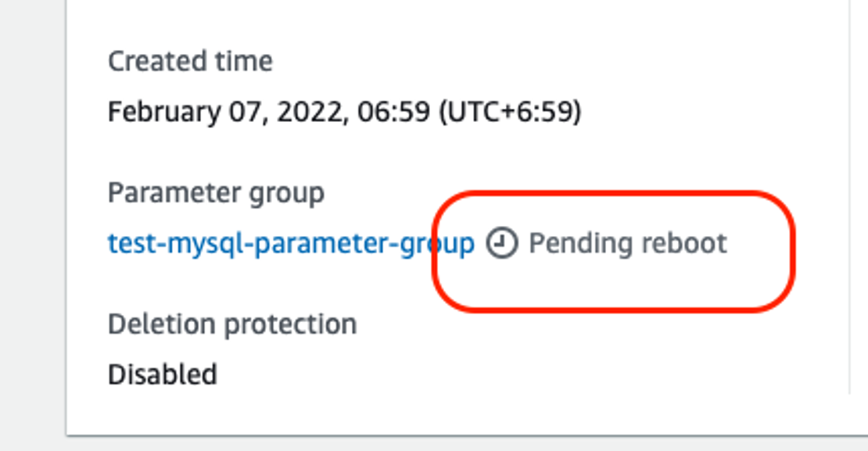The width and height of the screenshot is (868, 451).
Task: Select the February 07, 2022 timestamp value
Action: 344,112
